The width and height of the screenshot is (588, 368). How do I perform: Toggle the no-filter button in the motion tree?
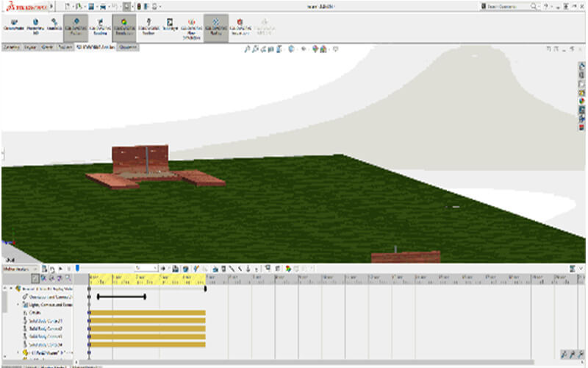coord(35,279)
